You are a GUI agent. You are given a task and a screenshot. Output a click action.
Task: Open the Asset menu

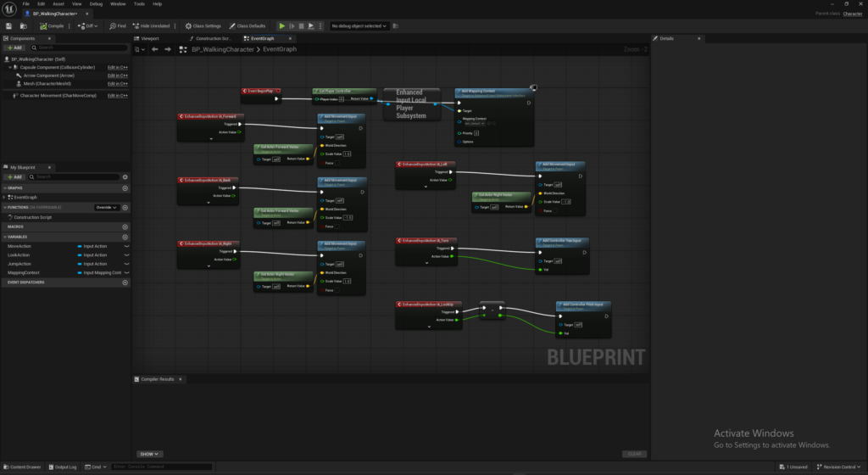point(58,4)
